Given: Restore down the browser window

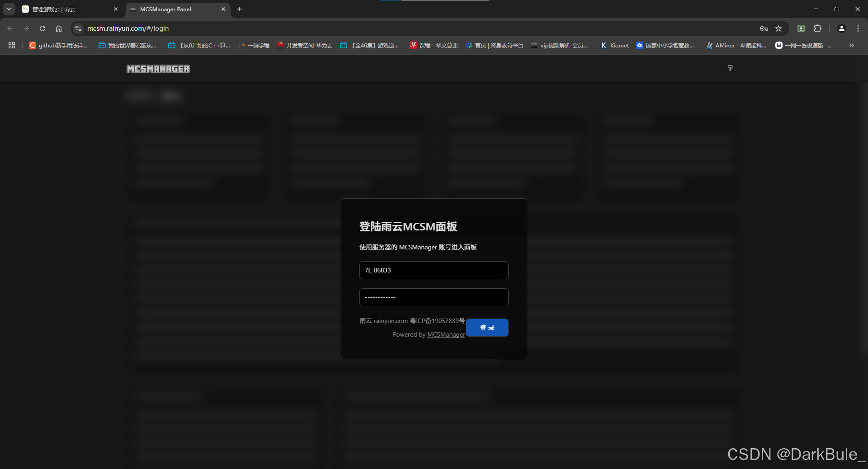Looking at the screenshot, I should click(x=837, y=9).
